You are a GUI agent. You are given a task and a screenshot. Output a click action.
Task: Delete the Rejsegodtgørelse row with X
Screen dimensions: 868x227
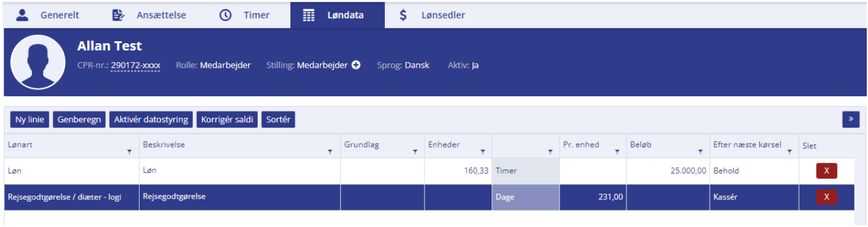827,197
